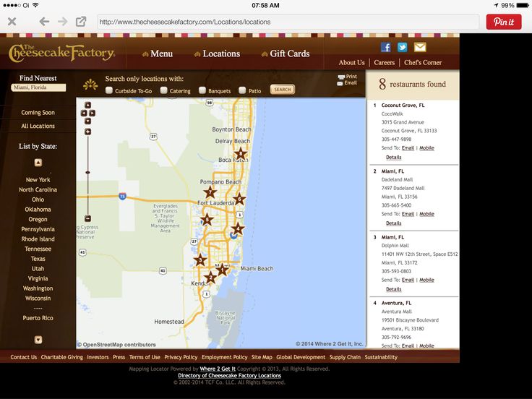Enable the Curbside To-Go checkbox
This screenshot has width=532, height=399.
click(109, 90)
